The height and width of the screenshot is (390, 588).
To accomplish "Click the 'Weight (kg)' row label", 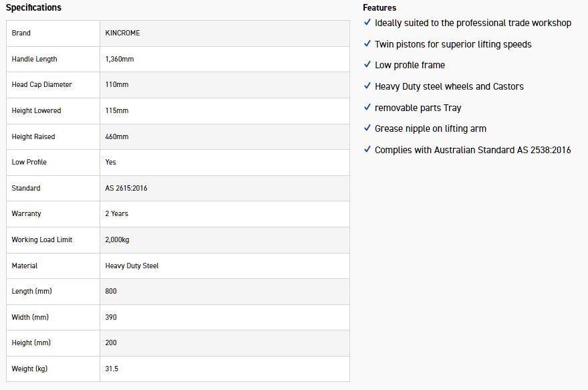I will click(x=29, y=369).
